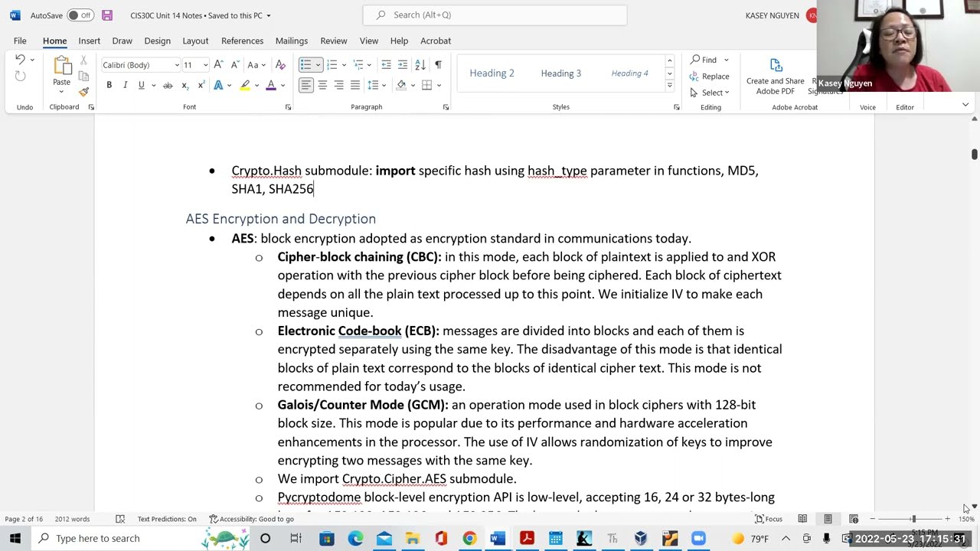
Task: Click the Replace button
Action: pyautogui.click(x=709, y=77)
